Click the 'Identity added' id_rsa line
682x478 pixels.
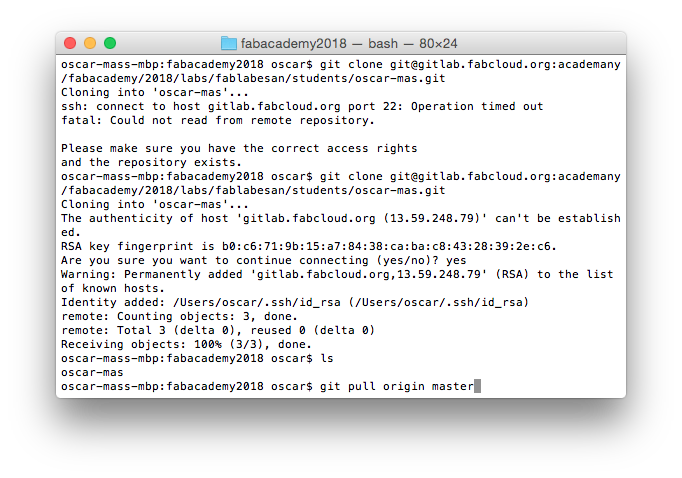(295, 302)
